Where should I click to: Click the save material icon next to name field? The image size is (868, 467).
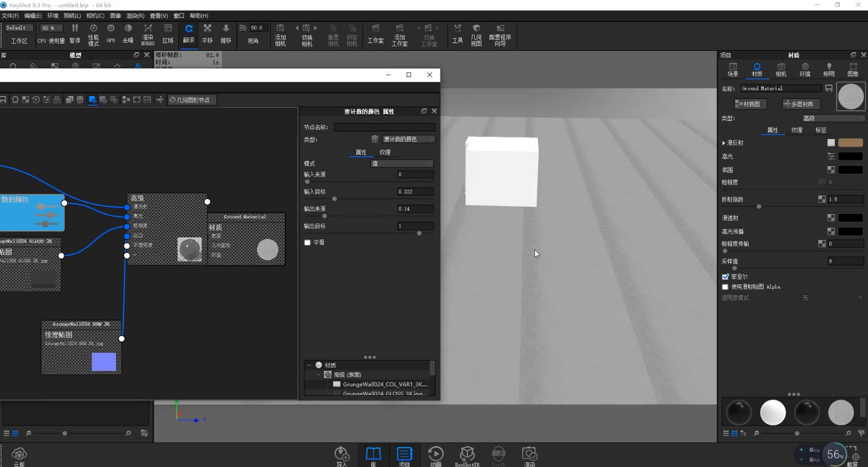click(x=829, y=88)
